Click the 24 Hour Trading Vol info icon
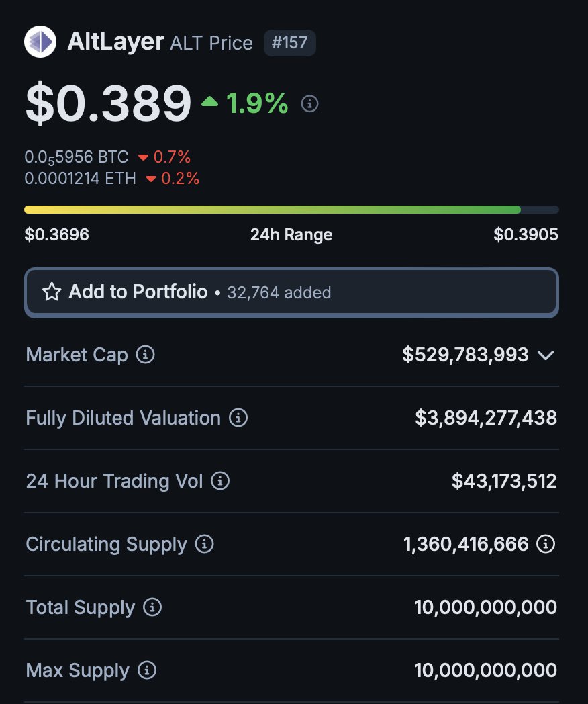Image resolution: width=588 pixels, height=704 pixels. 220,481
